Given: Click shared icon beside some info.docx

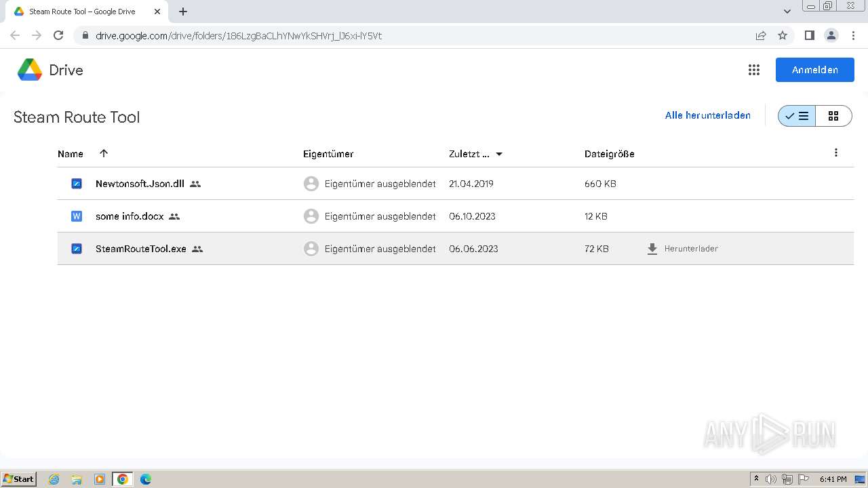Looking at the screenshot, I should [x=174, y=216].
